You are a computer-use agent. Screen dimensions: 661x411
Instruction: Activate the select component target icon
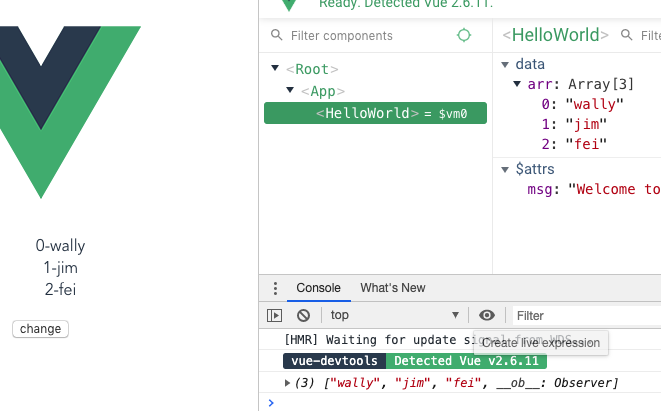click(x=464, y=35)
